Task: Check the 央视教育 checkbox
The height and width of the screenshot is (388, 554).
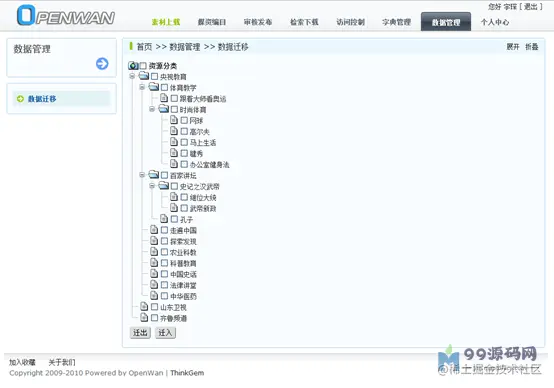Action: 154,76
